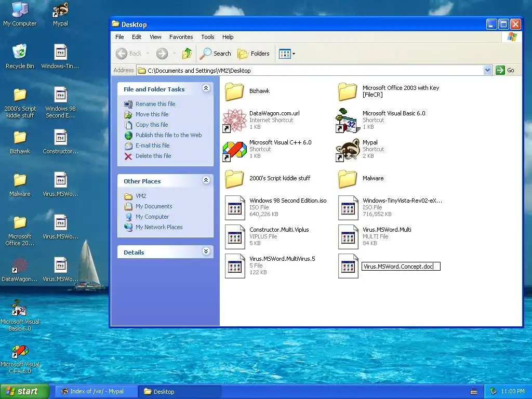The width and height of the screenshot is (532, 399).
Task: Click Copy this file link
Action: point(152,125)
